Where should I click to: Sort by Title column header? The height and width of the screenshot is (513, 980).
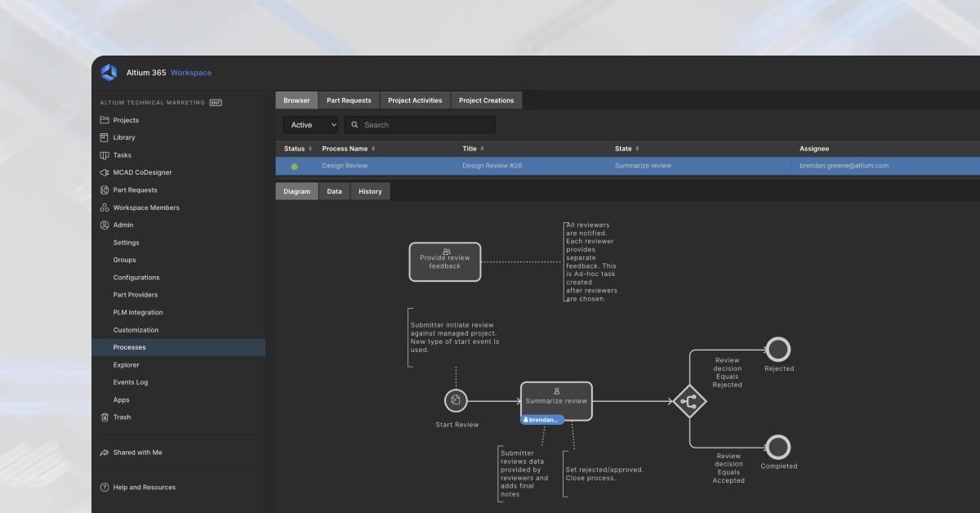pyautogui.click(x=473, y=149)
